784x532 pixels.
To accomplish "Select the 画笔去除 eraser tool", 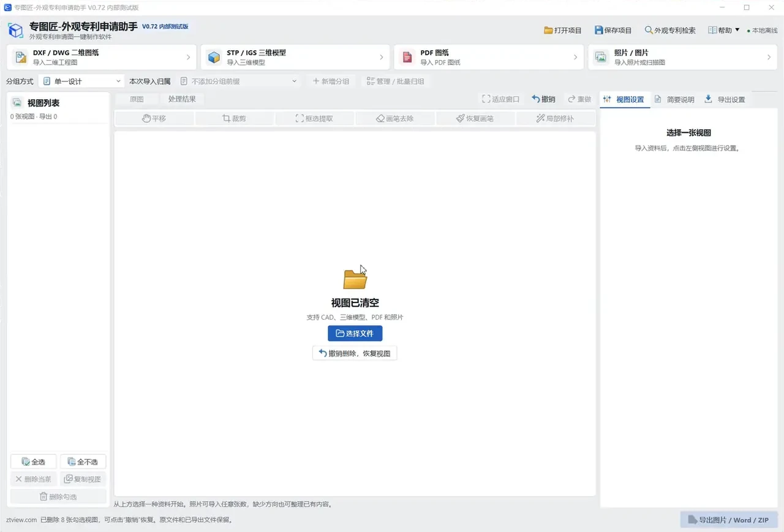I will tap(395, 118).
